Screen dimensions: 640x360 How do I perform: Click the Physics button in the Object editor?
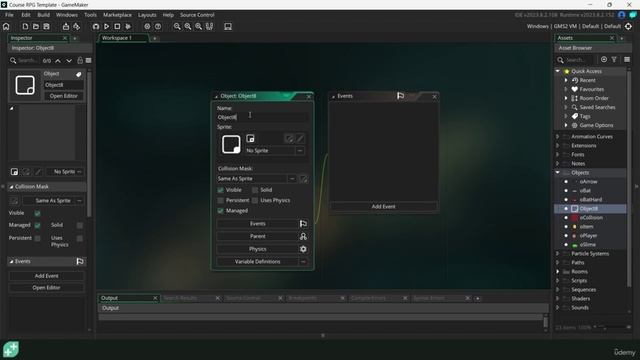pos(258,249)
